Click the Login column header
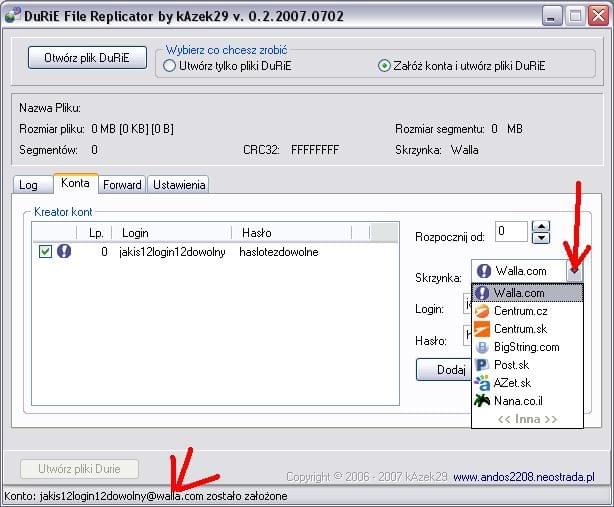 172,233
